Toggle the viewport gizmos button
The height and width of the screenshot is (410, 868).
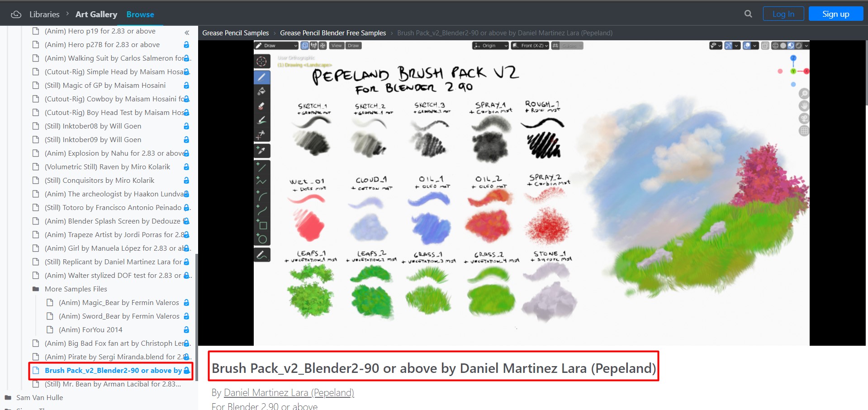[x=728, y=46]
